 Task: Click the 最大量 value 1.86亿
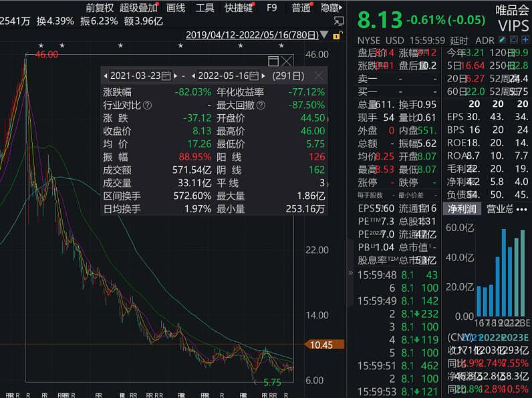click(x=311, y=196)
